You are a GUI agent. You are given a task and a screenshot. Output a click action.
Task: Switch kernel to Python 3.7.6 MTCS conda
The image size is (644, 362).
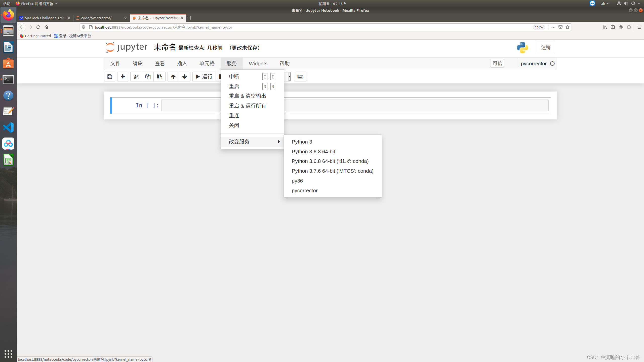[333, 171]
